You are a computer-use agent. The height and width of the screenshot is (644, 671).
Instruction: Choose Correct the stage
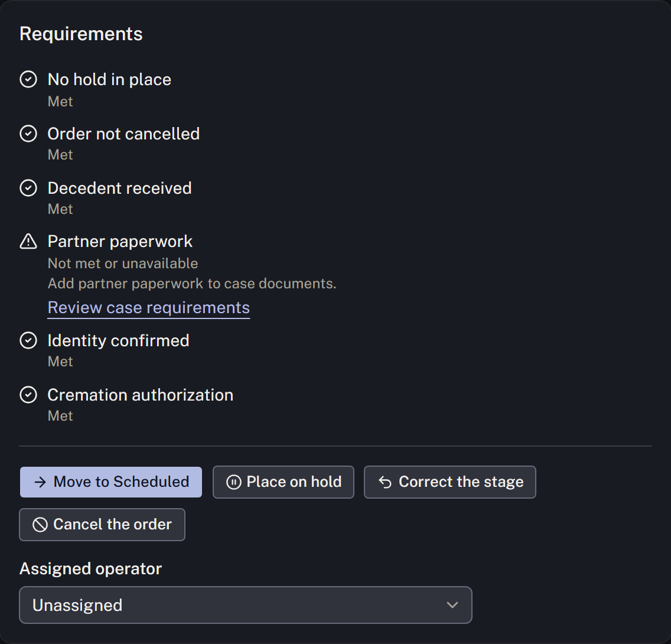(x=449, y=482)
